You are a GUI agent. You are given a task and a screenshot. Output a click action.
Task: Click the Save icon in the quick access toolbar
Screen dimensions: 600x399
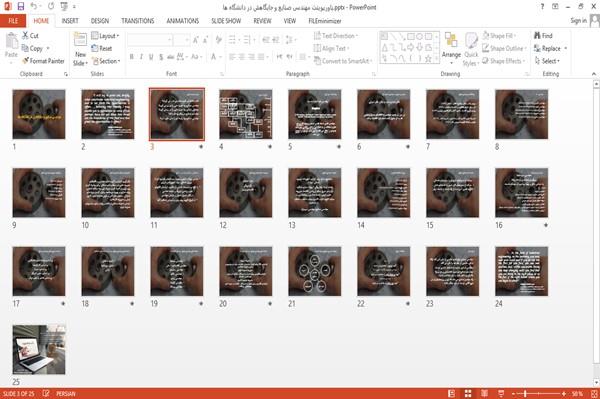pyautogui.click(x=21, y=7)
